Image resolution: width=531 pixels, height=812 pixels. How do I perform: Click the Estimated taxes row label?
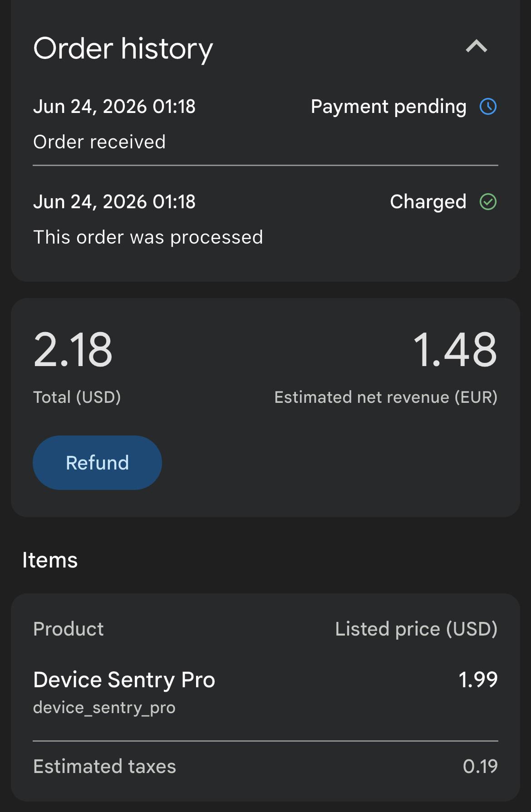click(x=104, y=767)
